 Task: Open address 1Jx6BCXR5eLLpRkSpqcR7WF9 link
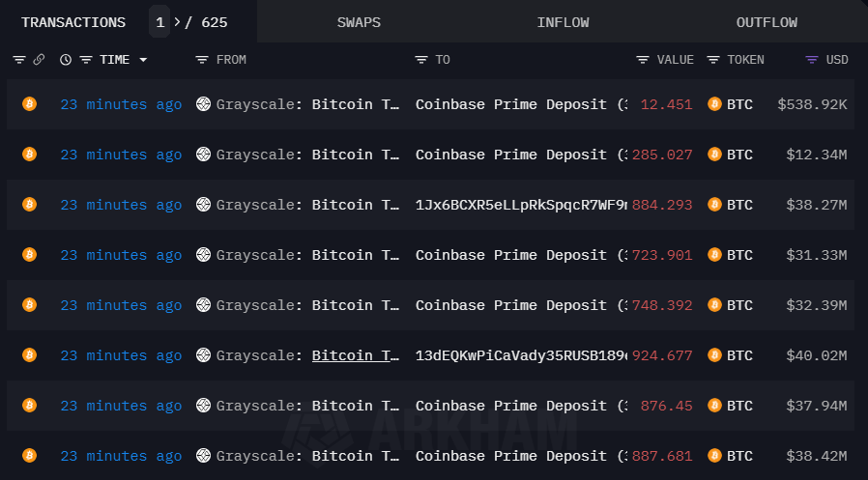(521, 205)
